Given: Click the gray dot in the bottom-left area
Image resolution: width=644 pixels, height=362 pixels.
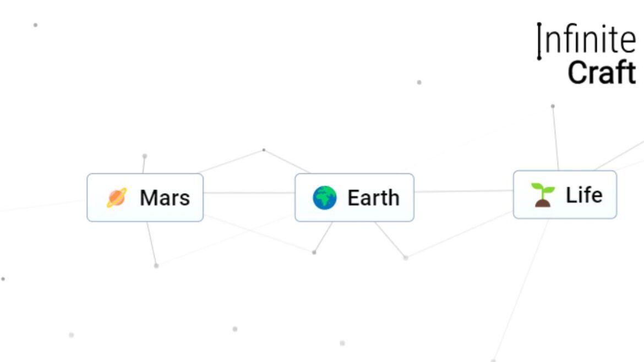Looking at the screenshot, I should [71, 334].
